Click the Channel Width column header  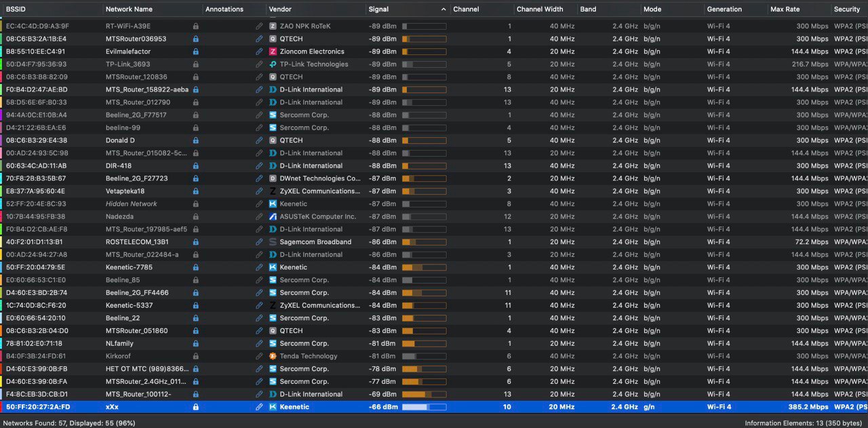point(540,9)
